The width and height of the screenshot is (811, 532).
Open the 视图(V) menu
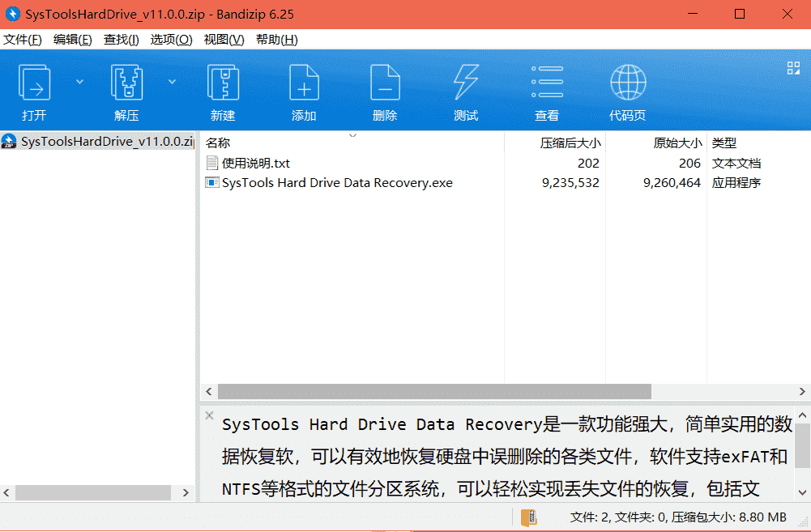click(224, 40)
